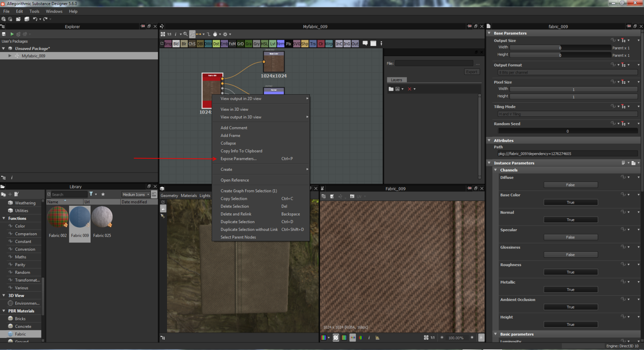Screen dimensions: 644x350
Task: Click the green play icon in Explorer
Action: pos(12,34)
